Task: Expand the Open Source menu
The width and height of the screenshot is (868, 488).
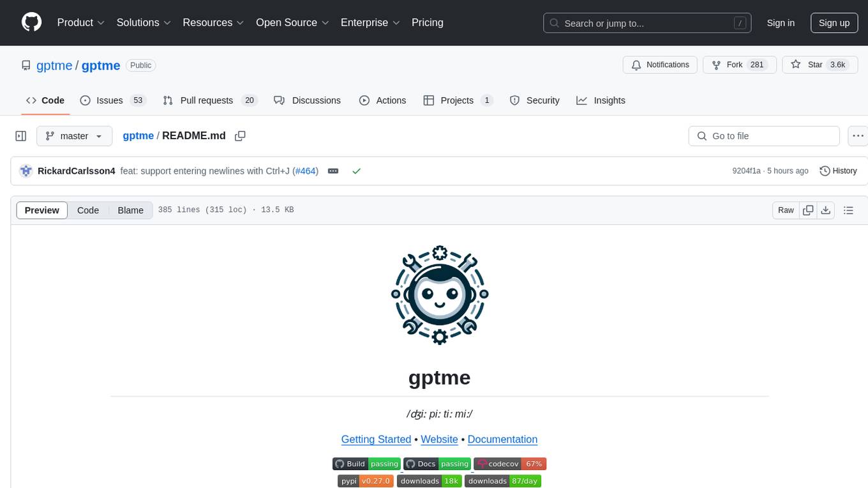Action: pyautogui.click(x=292, y=22)
